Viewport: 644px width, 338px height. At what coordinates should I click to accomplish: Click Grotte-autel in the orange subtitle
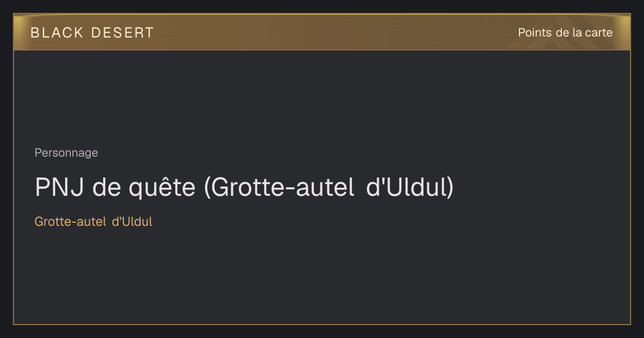pyautogui.click(x=70, y=222)
